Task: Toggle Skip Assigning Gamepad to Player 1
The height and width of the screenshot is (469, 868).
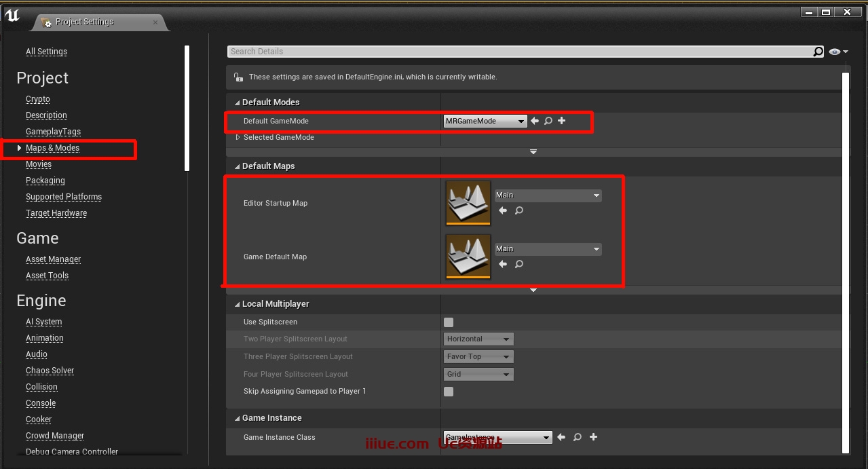Action: coord(449,392)
